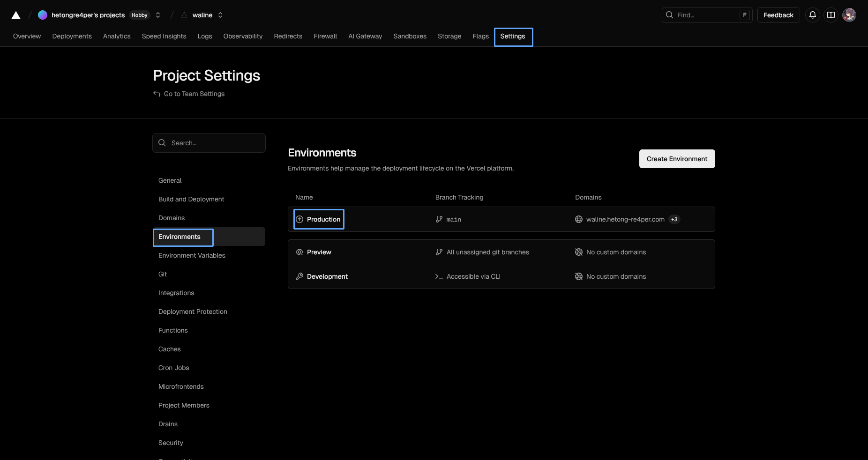Open the Observability tab
Image resolution: width=868 pixels, height=460 pixels.
click(x=243, y=36)
